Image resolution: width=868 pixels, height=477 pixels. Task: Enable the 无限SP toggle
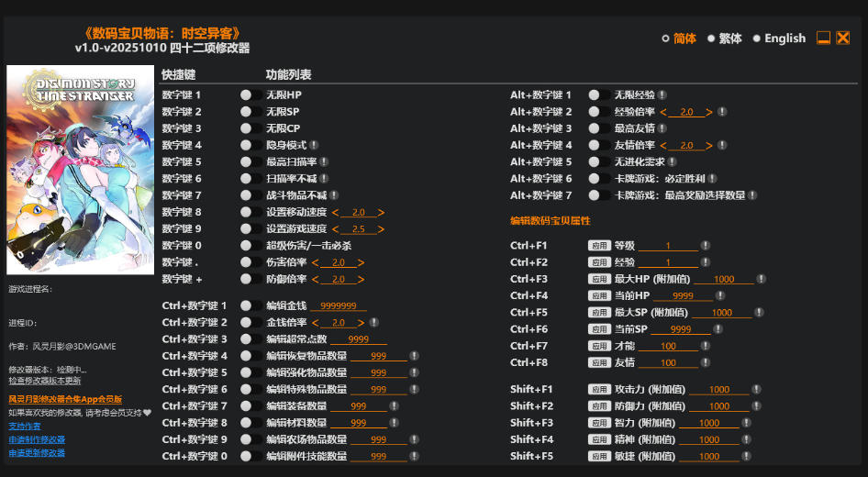[250, 111]
